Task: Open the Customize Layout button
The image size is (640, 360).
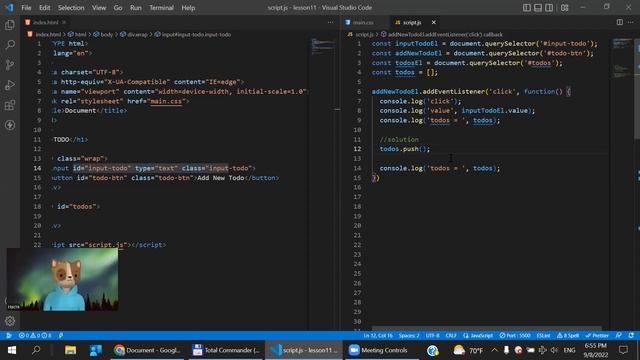Action: (x=564, y=8)
